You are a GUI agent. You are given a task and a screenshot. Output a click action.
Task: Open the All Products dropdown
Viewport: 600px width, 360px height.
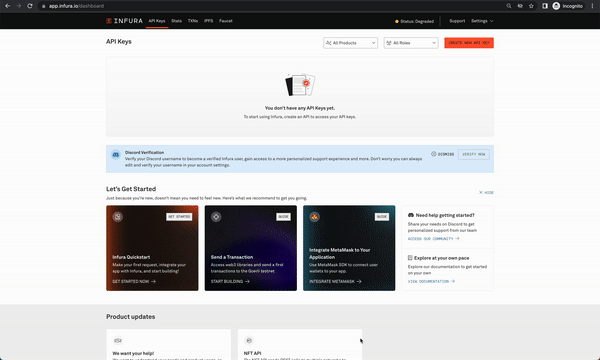(350, 43)
